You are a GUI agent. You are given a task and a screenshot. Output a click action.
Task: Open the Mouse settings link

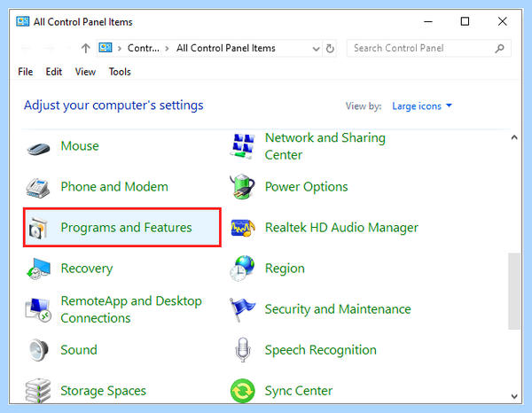coord(80,146)
